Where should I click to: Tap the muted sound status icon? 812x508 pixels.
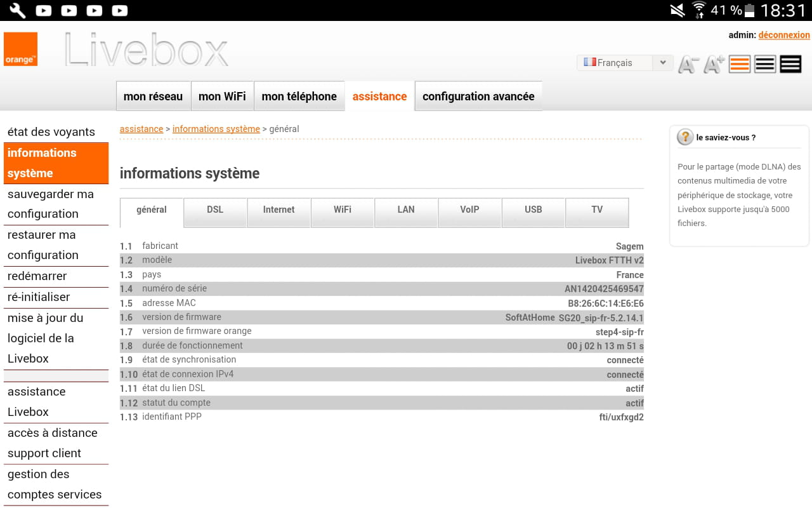click(678, 10)
